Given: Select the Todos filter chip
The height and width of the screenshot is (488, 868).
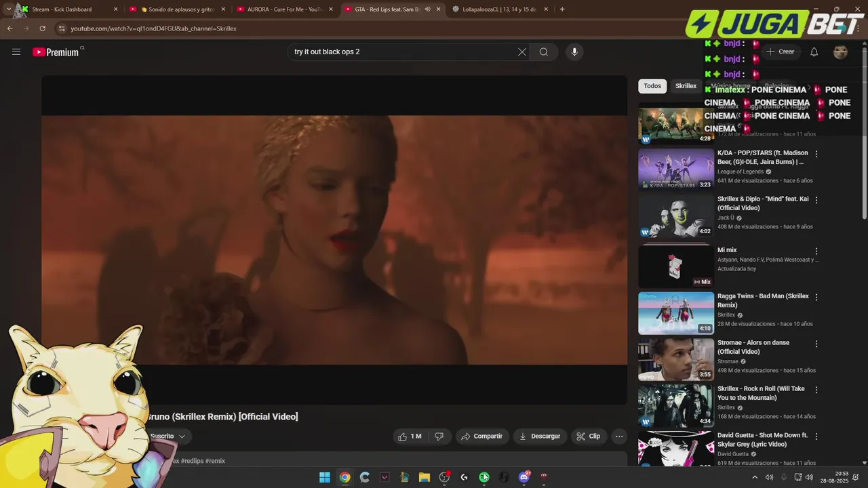Looking at the screenshot, I should click(652, 86).
